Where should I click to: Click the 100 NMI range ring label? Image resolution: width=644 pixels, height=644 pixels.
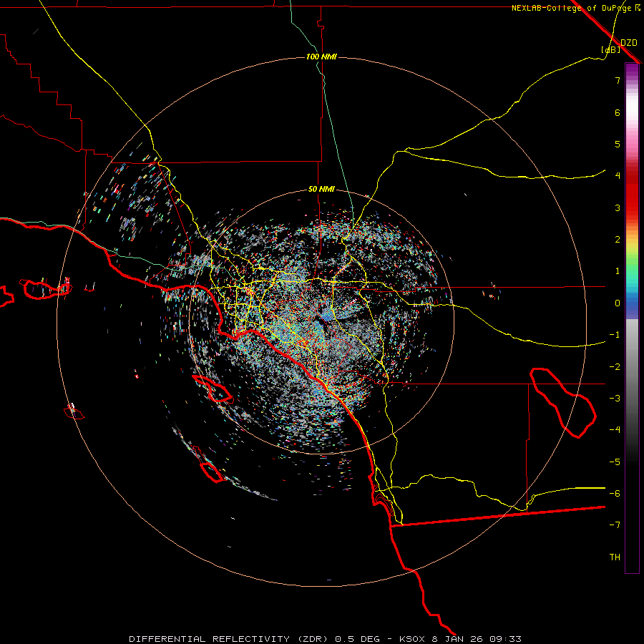tap(321, 57)
